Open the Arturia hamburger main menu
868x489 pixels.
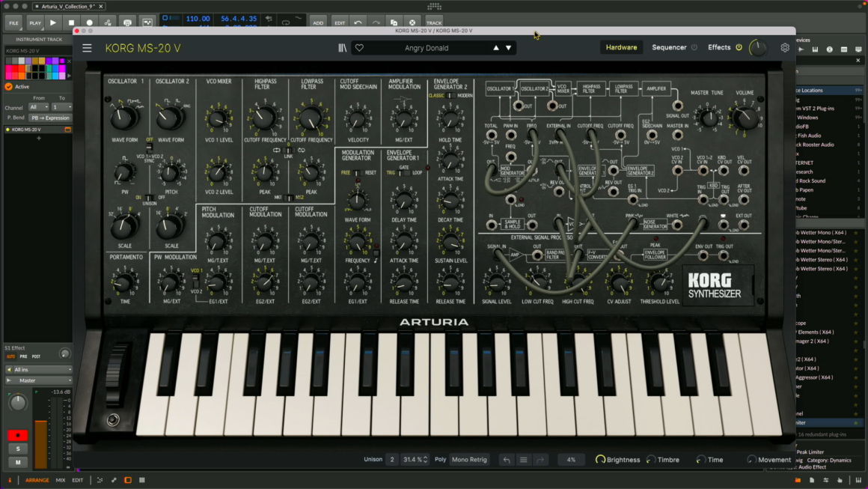pos(87,48)
